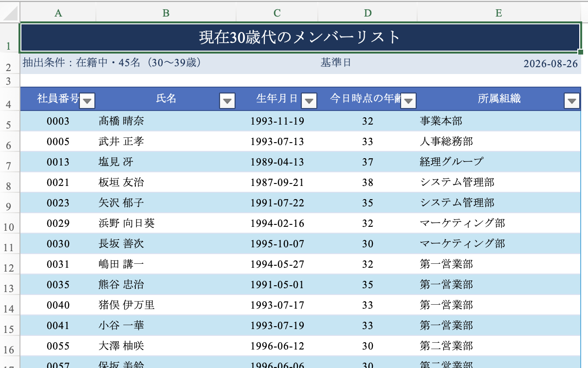Select column C header
Screen dimensions: 588x368
277,14
